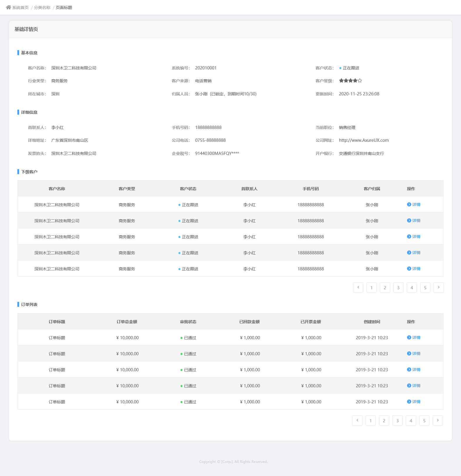Select page 5 of 下级客户 pagination
This screenshot has height=476, width=461.
(x=425, y=287)
